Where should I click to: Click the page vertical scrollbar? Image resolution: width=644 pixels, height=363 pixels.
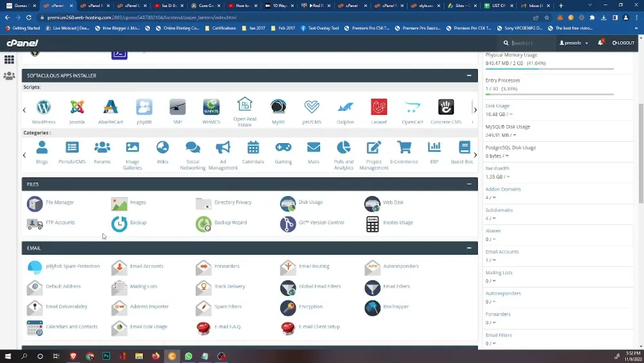641,153
